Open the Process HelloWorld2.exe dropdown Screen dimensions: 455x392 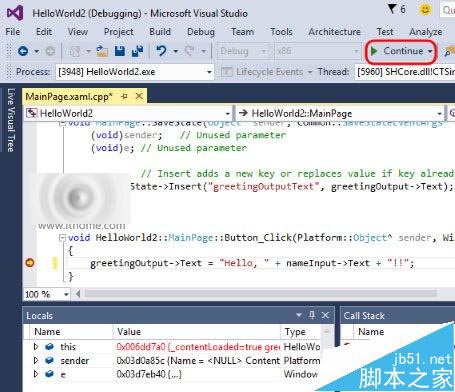135,72
